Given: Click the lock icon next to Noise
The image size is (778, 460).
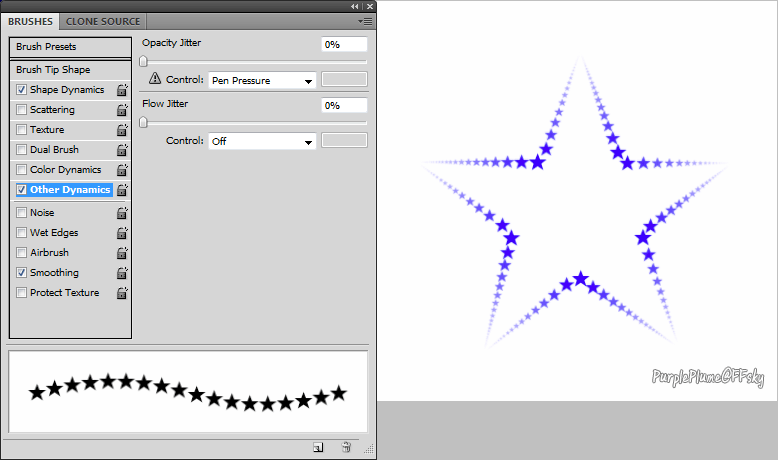Looking at the screenshot, I should coord(122,213).
